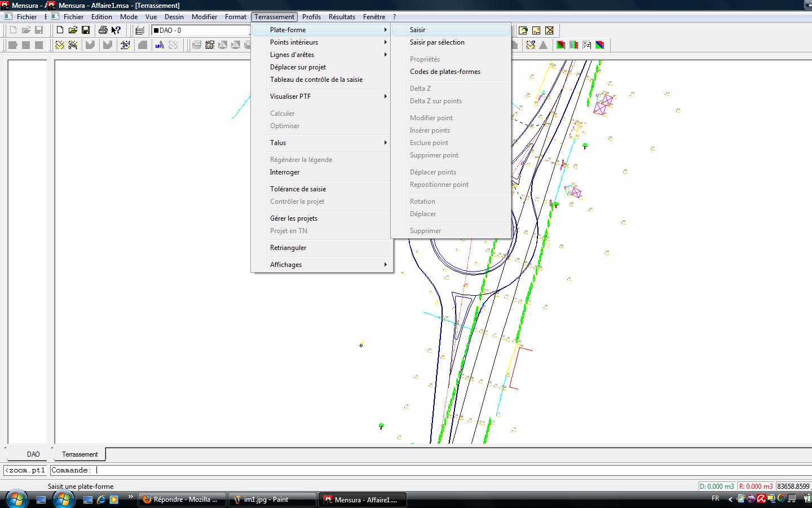Select the Terrassement bottom tab
Screen dimensions: 812x508
click(x=80, y=454)
